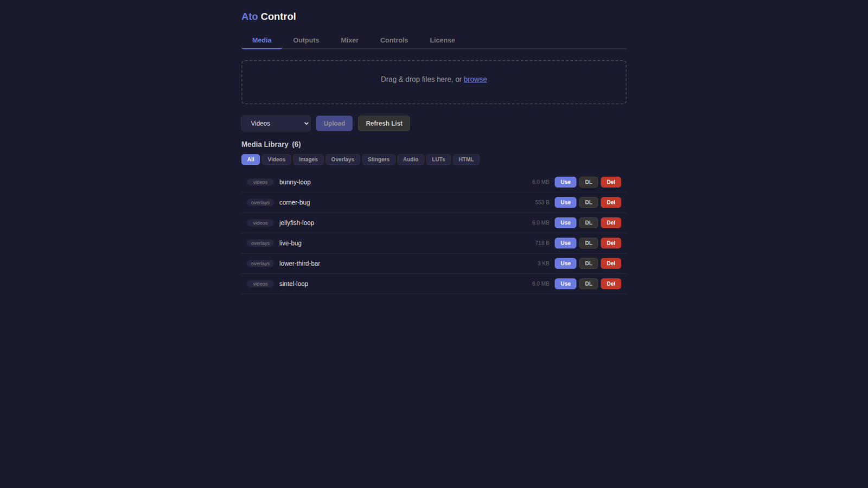Open the media category dropdown
The width and height of the screenshot is (868, 488).
click(276, 123)
